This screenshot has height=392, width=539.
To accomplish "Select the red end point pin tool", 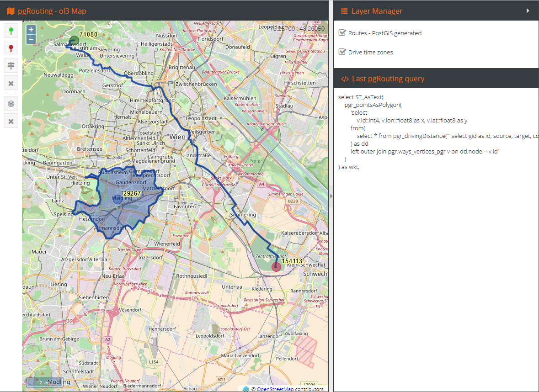I will coord(11,48).
